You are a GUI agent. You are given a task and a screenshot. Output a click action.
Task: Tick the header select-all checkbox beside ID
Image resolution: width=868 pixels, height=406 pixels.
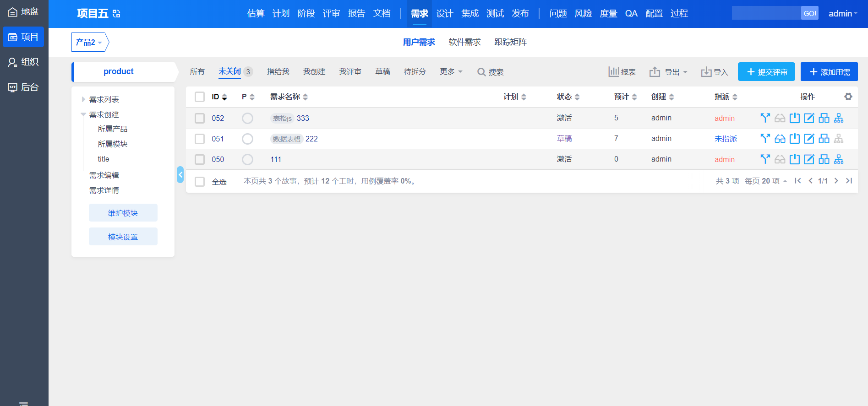point(200,97)
